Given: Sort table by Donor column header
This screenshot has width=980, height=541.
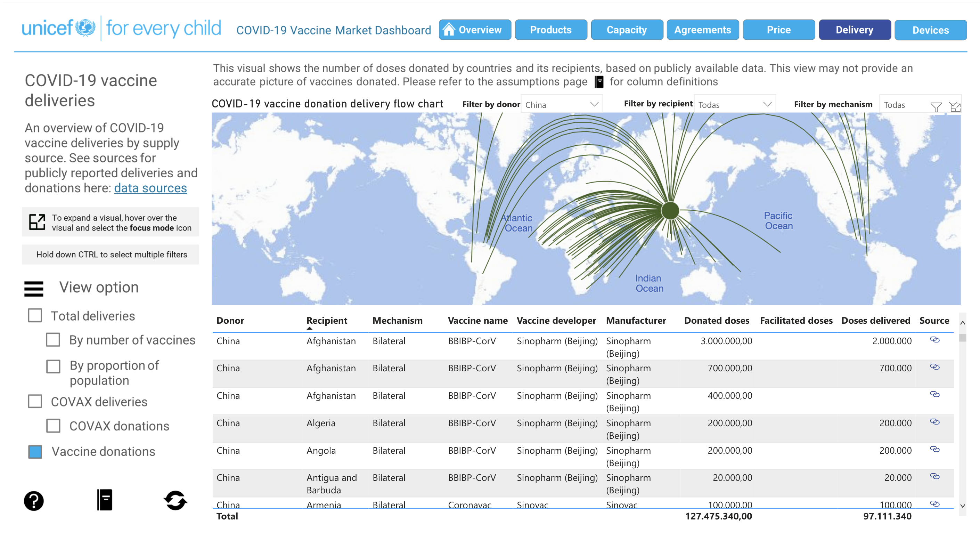Looking at the screenshot, I should [x=230, y=321].
